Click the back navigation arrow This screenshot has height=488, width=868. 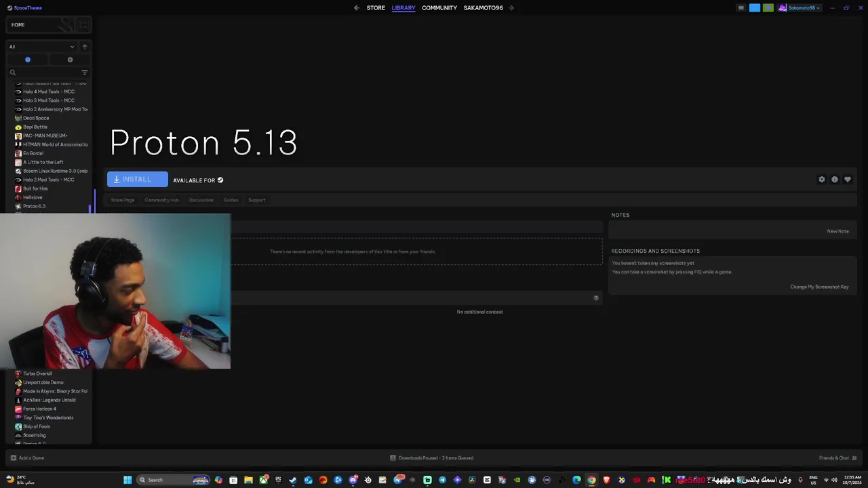357,8
